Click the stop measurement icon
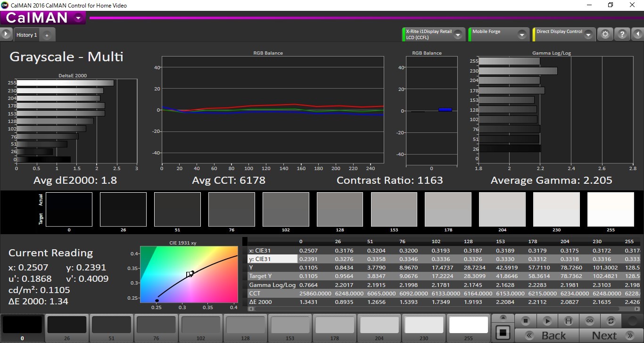 pyautogui.click(x=526, y=320)
